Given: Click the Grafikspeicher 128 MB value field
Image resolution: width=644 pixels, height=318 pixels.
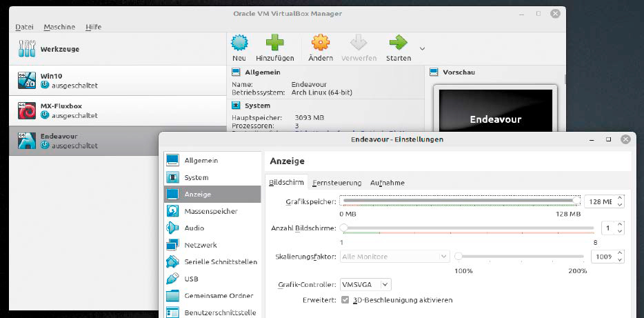Looking at the screenshot, I should pos(600,201).
